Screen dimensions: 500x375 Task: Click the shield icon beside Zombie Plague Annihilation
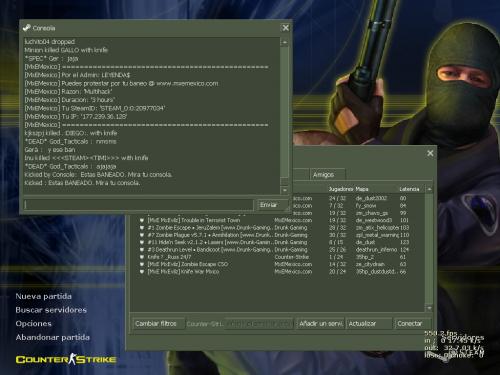pyautogui.click(x=142, y=235)
